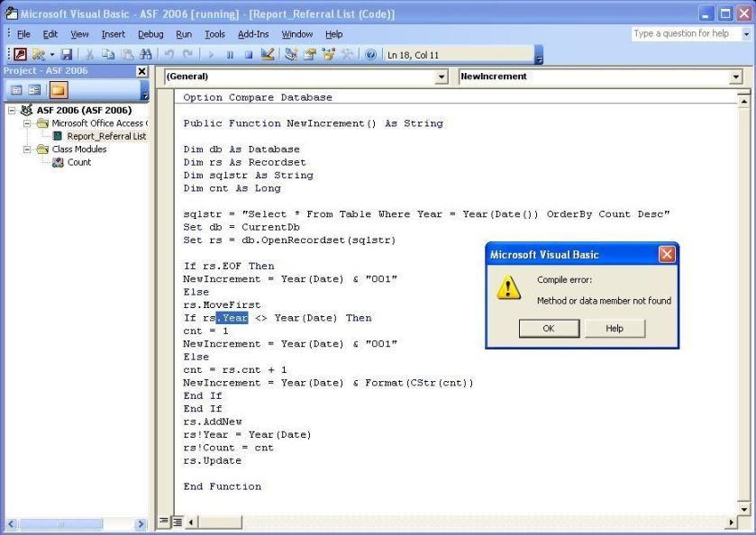Screen dimensions: 756x535
Task: Click the Full Module View button
Action: click(x=178, y=521)
